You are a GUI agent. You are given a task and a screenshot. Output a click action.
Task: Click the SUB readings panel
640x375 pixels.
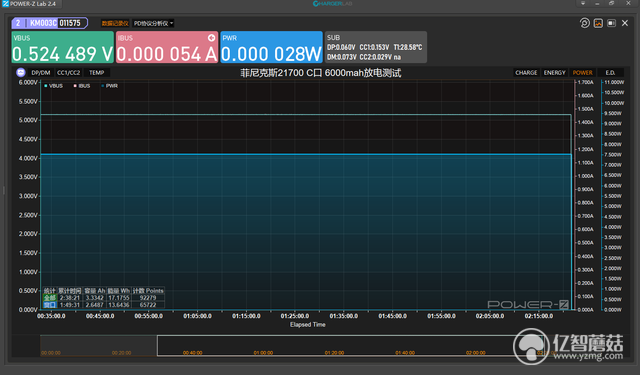click(376, 47)
